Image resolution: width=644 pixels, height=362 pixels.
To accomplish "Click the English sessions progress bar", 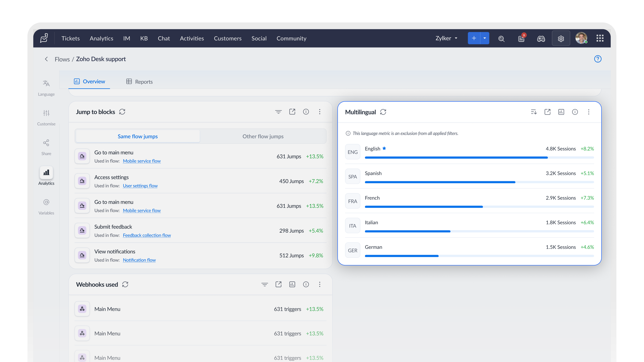I will tap(479, 158).
